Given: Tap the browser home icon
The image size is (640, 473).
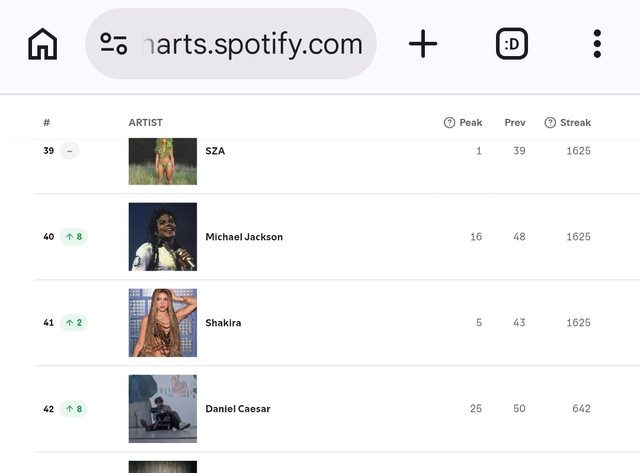Looking at the screenshot, I should (x=42, y=44).
